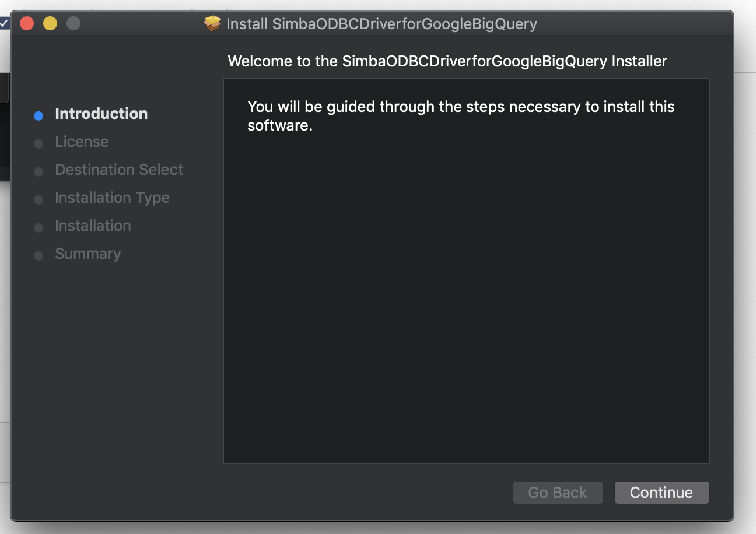The image size is (756, 534).
Task: Select the Installation Type step
Action: 112,198
